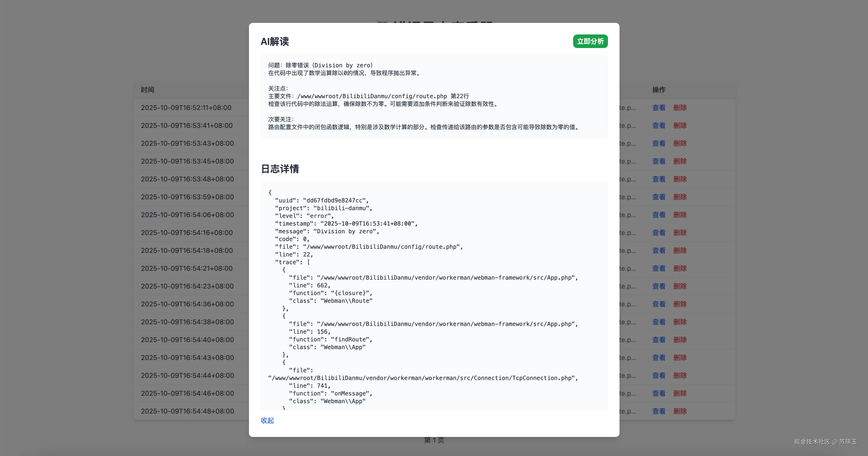
Task: Click 删除 for the 16:52:11 log entry
Action: 680,108
